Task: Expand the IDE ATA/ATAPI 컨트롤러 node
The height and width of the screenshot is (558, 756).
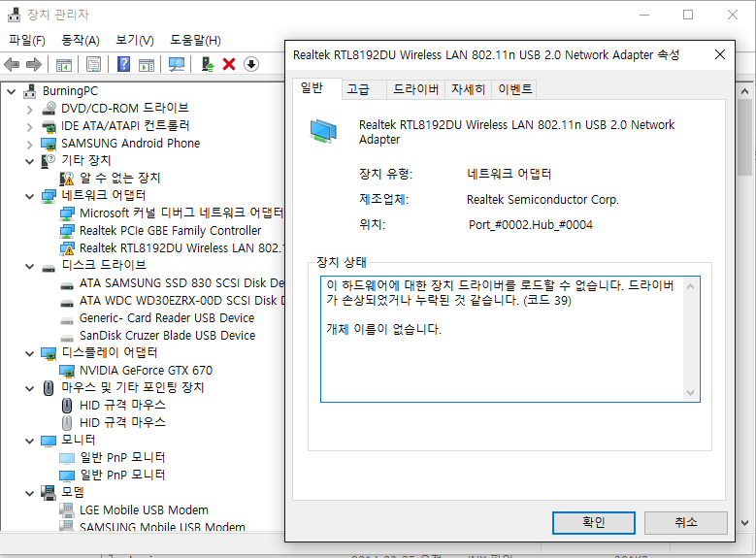Action: [x=30, y=127]
